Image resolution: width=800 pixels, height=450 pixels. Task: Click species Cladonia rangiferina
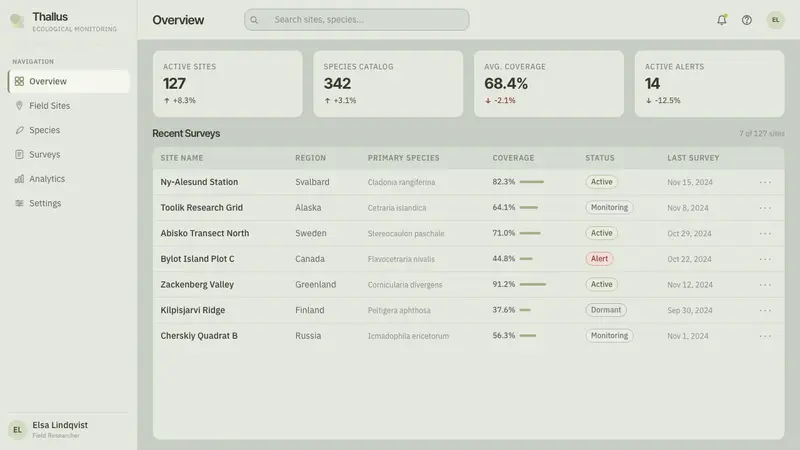tap(402, 182)
